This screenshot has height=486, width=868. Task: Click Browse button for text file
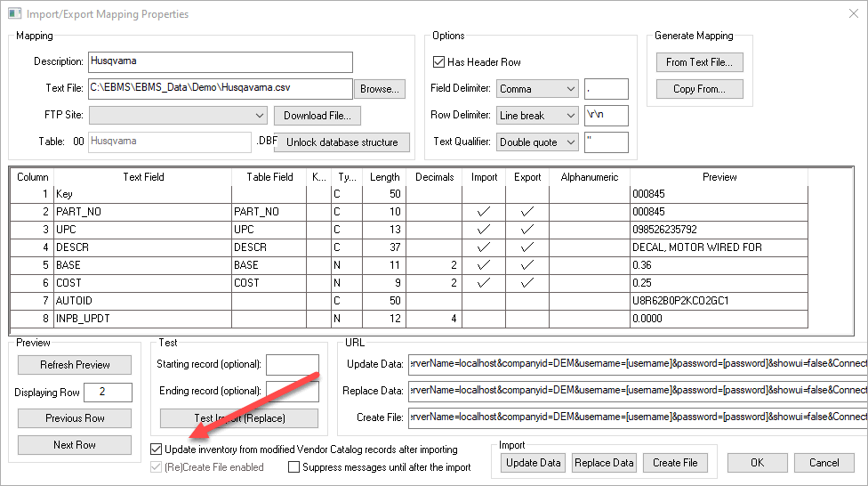tap(380, 89)
